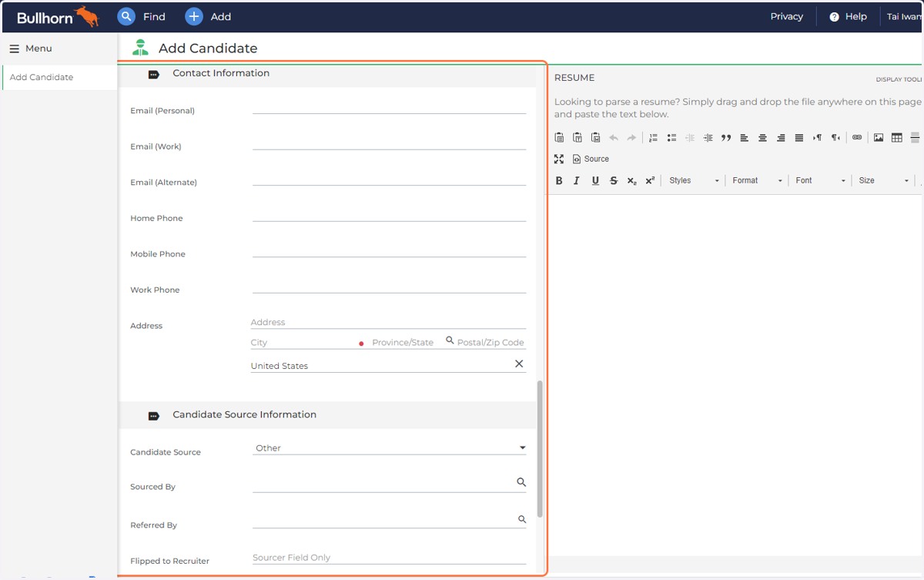Click inside the resume text area

click(x=735, y=374)
